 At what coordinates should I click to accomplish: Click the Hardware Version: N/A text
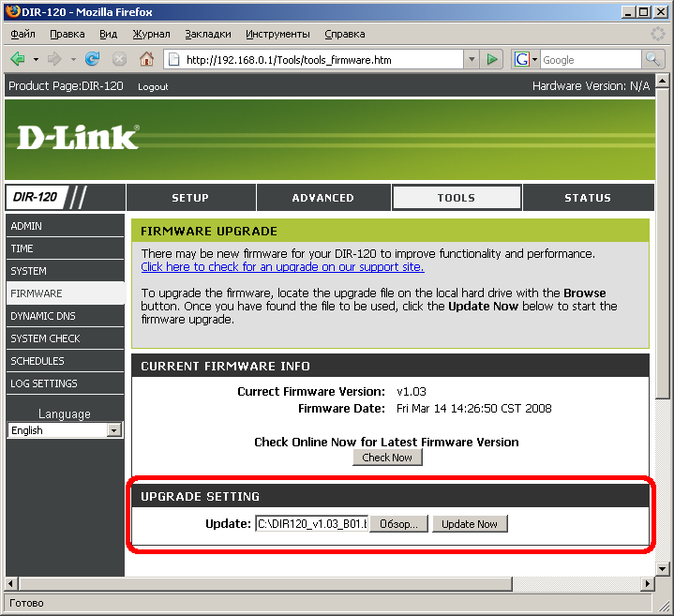[592, 86]
